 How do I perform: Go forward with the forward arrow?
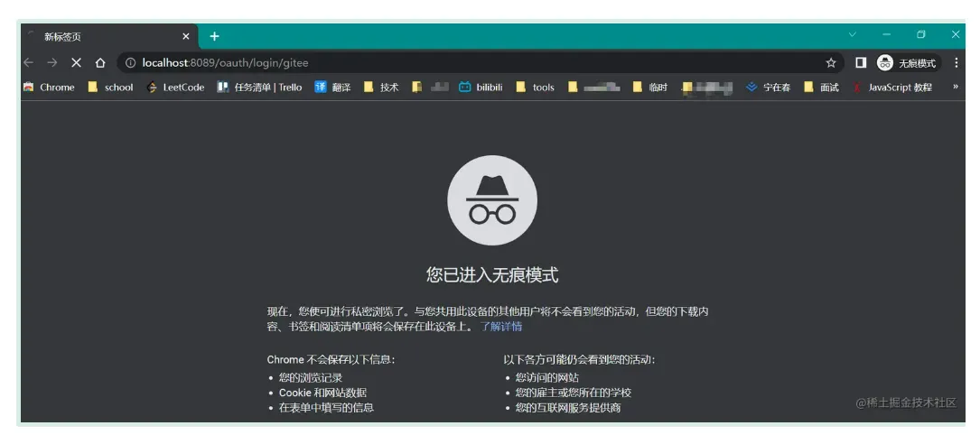[51, 62]
